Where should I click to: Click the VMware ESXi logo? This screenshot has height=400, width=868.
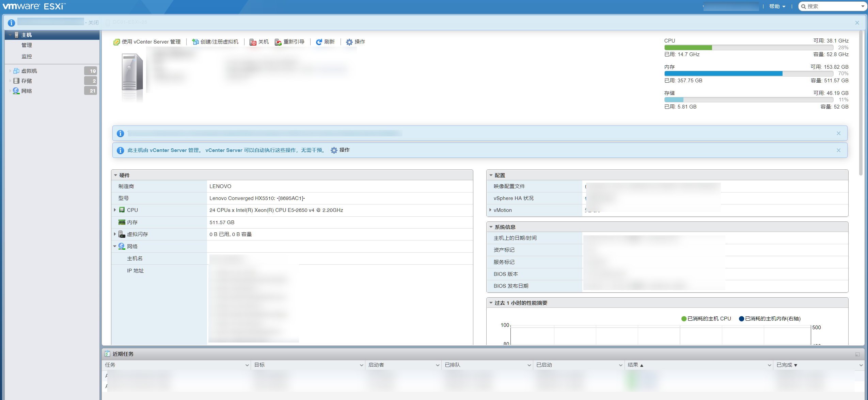pos(34,6)
